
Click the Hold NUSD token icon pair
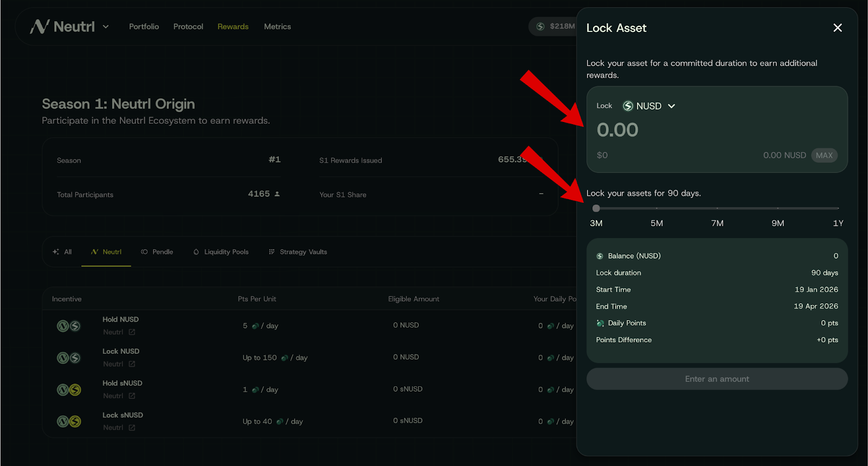point(69,326)
